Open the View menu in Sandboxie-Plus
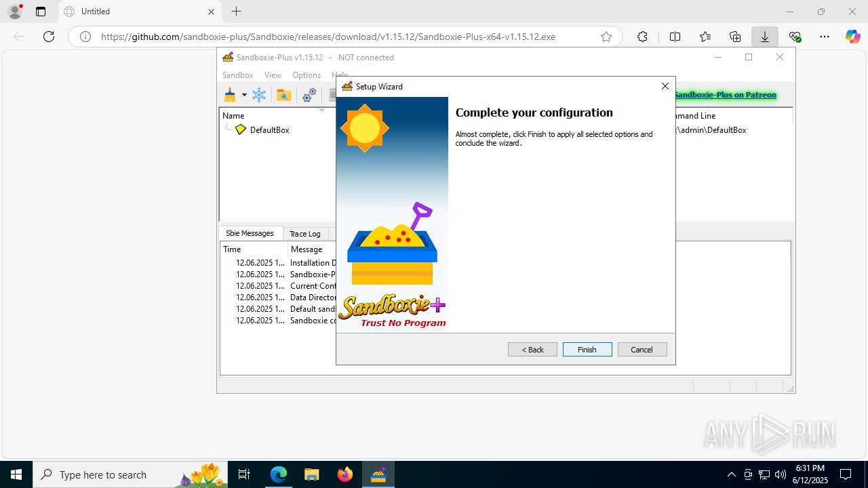 pos(273,75)
